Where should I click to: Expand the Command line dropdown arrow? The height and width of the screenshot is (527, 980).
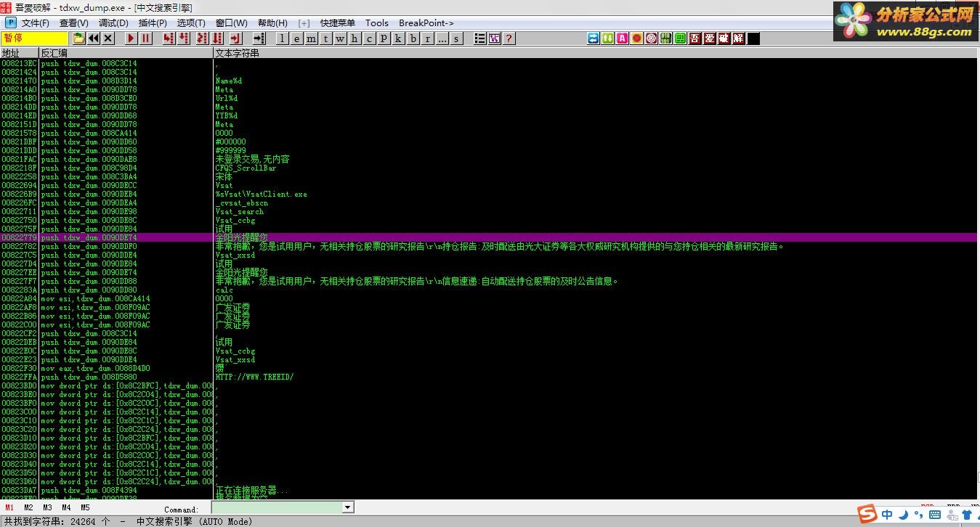coord(347,507)
